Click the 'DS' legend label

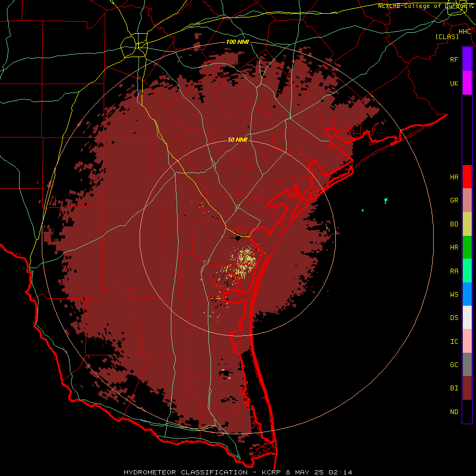[454, 317]
